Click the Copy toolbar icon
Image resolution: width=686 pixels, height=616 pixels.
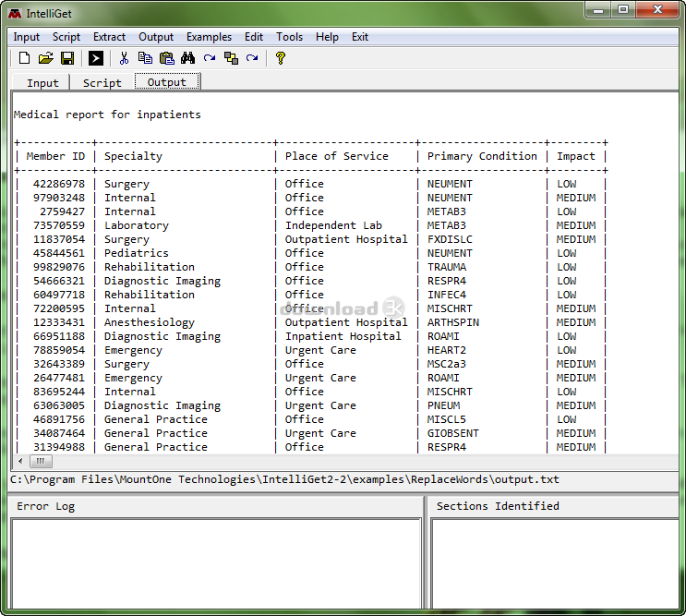pos(145,58)
